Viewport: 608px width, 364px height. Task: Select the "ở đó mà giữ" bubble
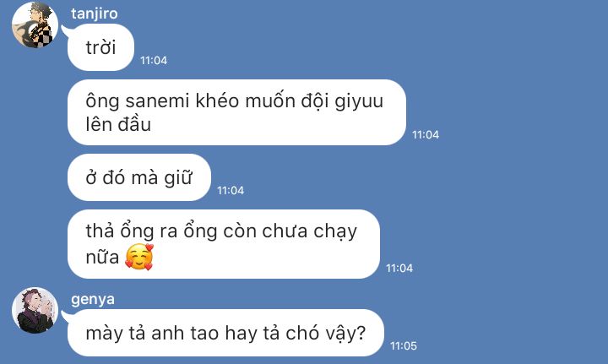(x=139, y=177)
